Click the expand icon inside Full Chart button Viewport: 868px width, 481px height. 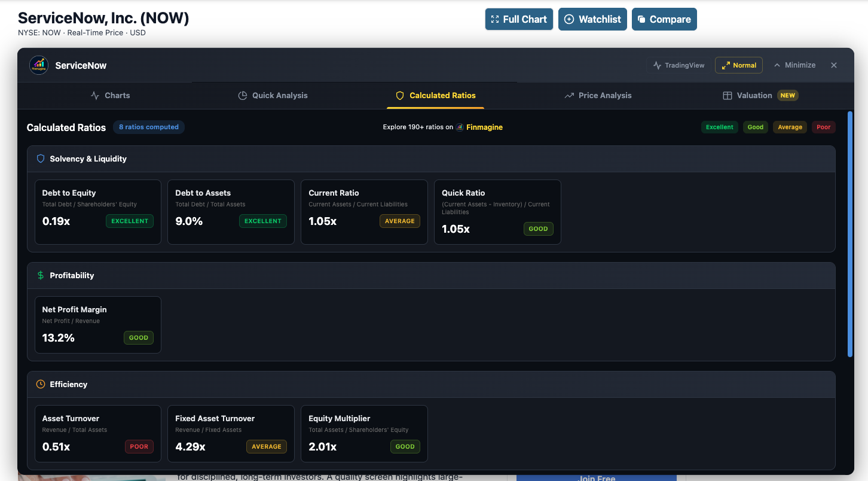tap(496, 19)
